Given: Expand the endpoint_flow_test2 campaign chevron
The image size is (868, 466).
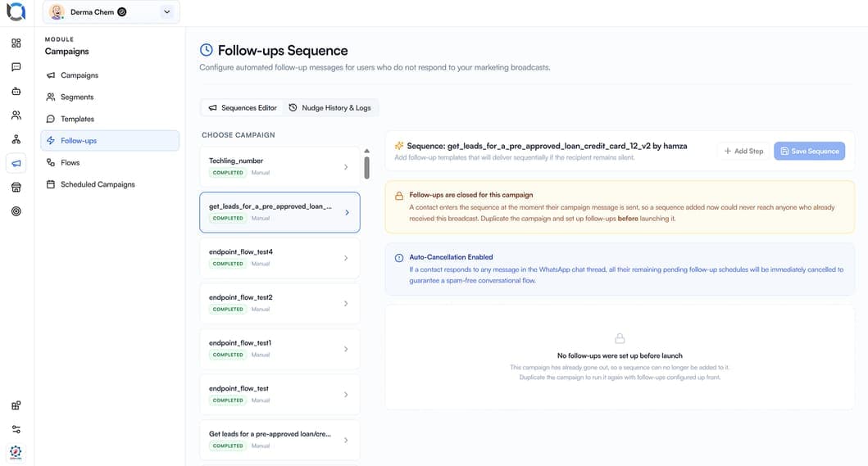Looking at the screenshot, I should click(x=346, y=304).
